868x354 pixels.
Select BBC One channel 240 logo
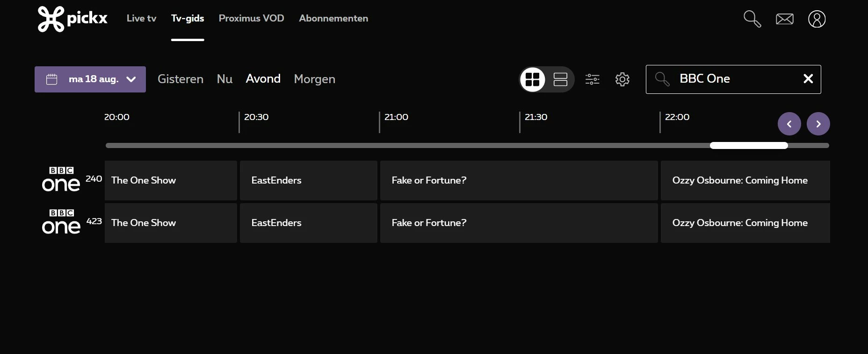click(x=61, y=179)
